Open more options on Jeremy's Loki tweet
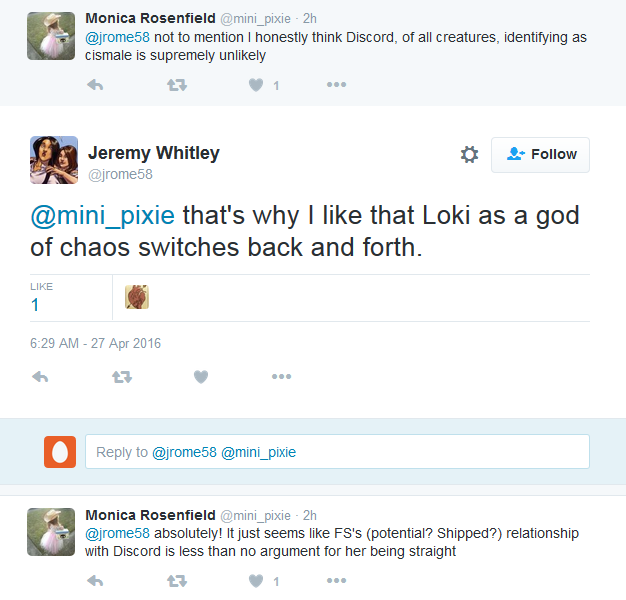Viewport: 626px width, 600px height. click(x=281, y=377)
